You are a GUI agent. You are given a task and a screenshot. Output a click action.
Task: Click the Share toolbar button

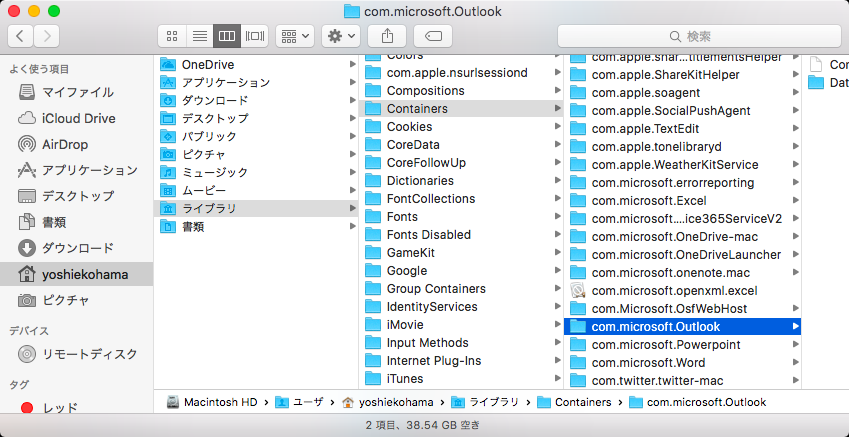click(387, 36)
